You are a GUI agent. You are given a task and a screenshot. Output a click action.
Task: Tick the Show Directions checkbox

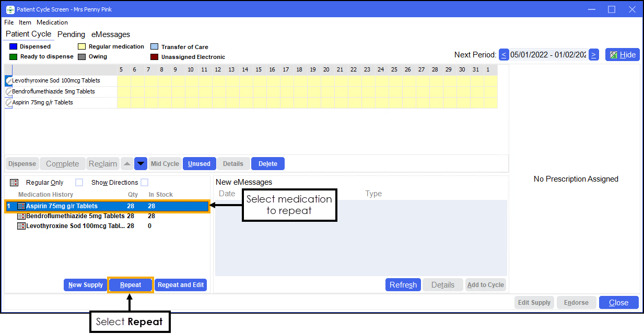144,183
